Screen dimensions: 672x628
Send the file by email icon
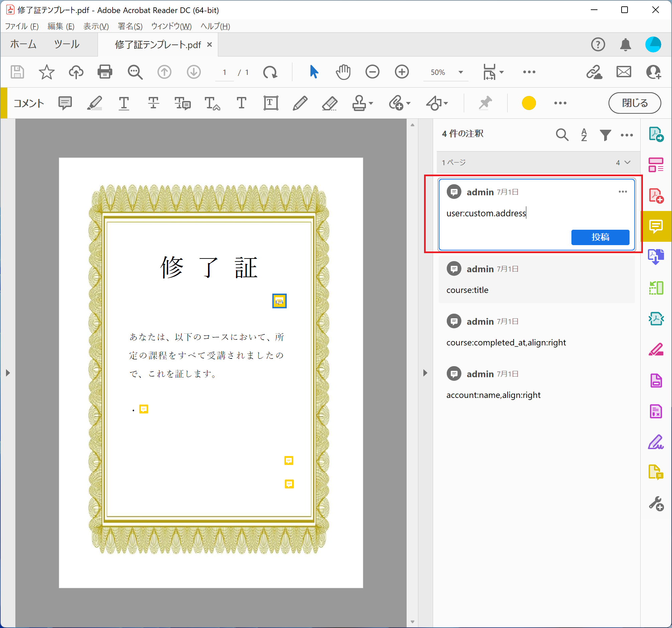[x=624, y=72]
